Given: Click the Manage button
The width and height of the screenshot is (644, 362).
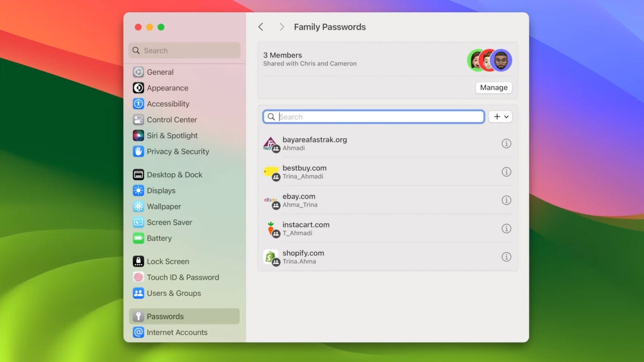Looking at the screenshot, I should click(493, 87).
